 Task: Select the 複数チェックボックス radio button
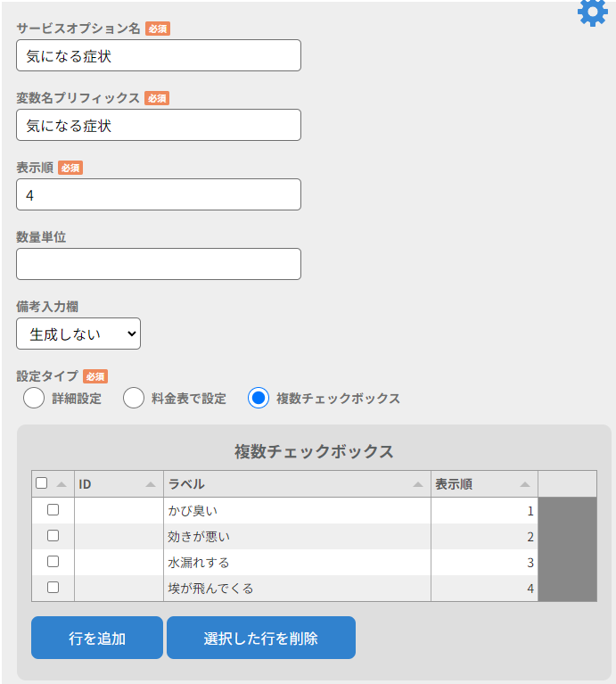point(259,399)
